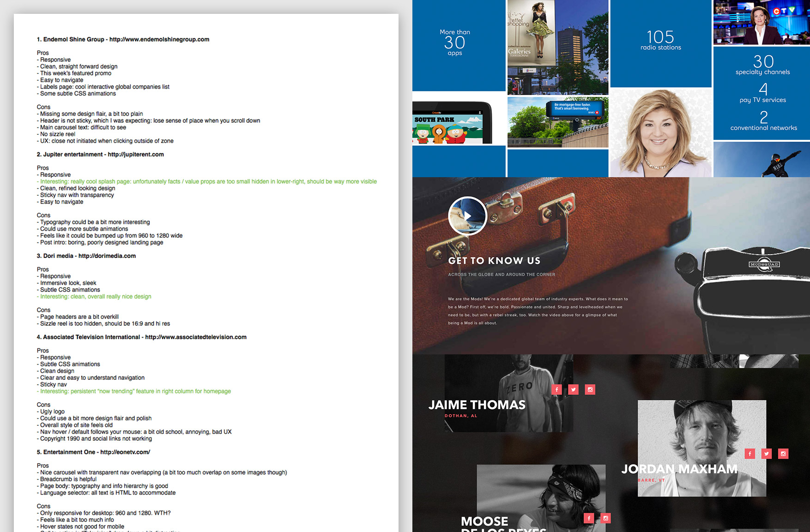Click green 'persistent now trending feature' line
The width and height of the screenshot is (810, 532).
pyautogui.click(x=134, y=391)
